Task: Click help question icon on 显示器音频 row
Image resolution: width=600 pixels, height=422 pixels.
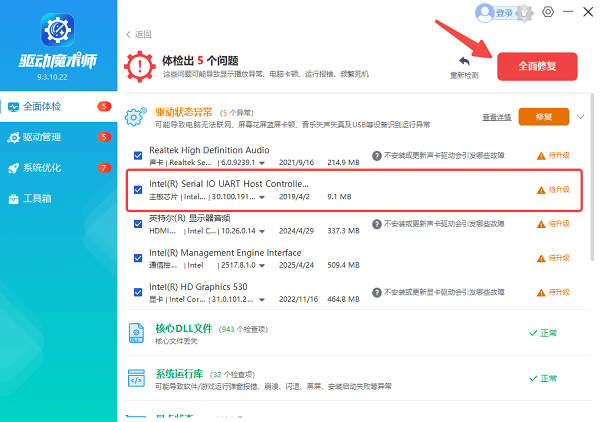Action: pyautogui.click(x=377, y=224)
